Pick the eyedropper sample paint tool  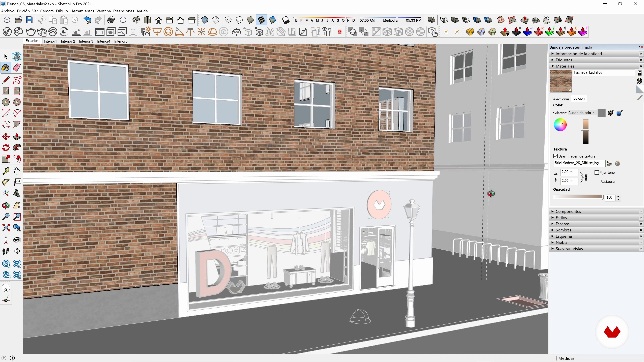639,98
